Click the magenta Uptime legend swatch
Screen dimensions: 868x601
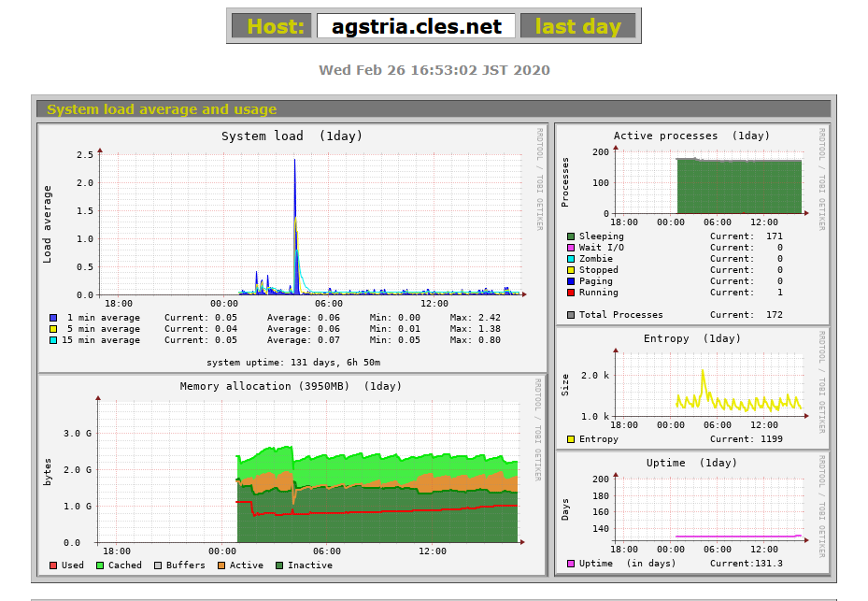pyautogui.click(x=571, y=564)
